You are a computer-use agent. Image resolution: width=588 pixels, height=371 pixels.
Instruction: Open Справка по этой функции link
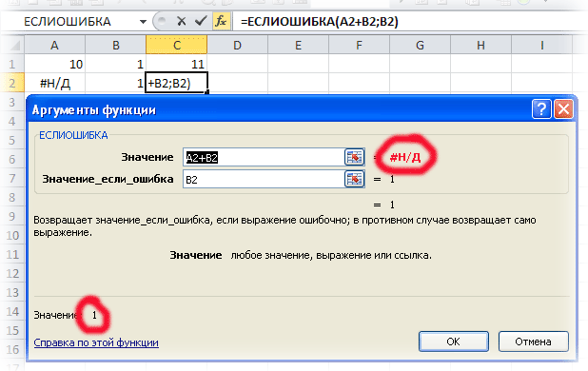coord(96,342)
